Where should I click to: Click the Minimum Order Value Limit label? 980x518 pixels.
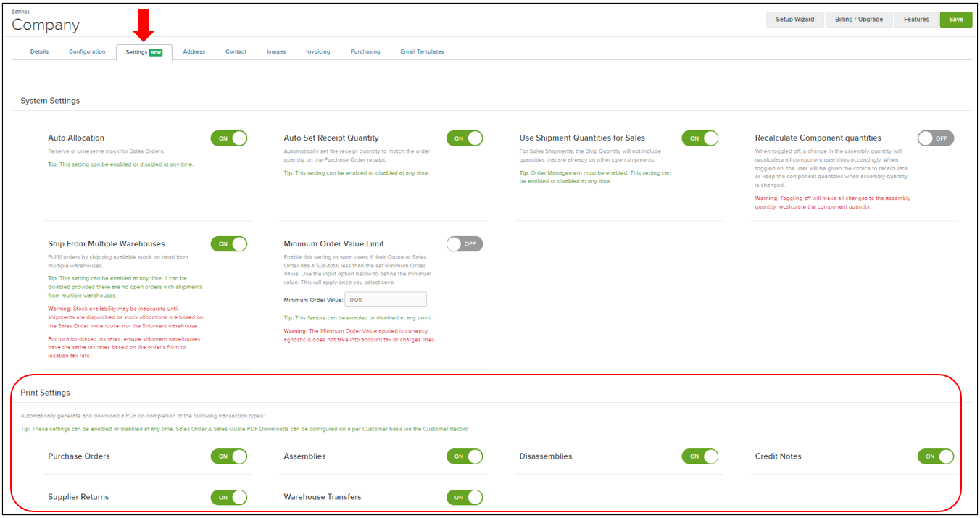coord(334,243)
